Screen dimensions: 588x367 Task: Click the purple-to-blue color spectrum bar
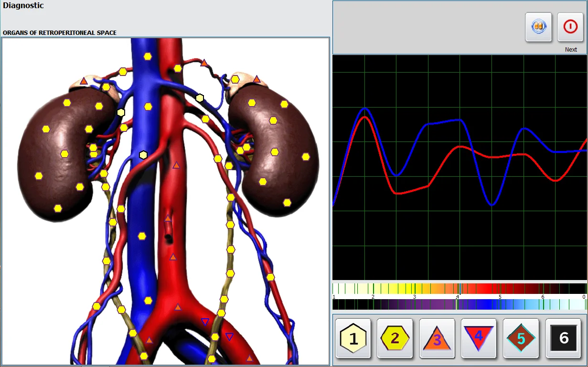[459, 304]
